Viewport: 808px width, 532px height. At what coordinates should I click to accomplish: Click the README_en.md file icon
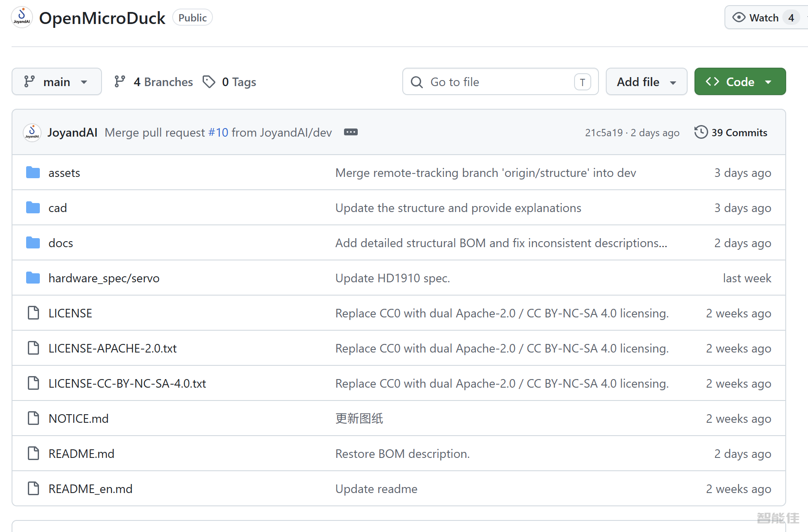[x=33, y=489]
